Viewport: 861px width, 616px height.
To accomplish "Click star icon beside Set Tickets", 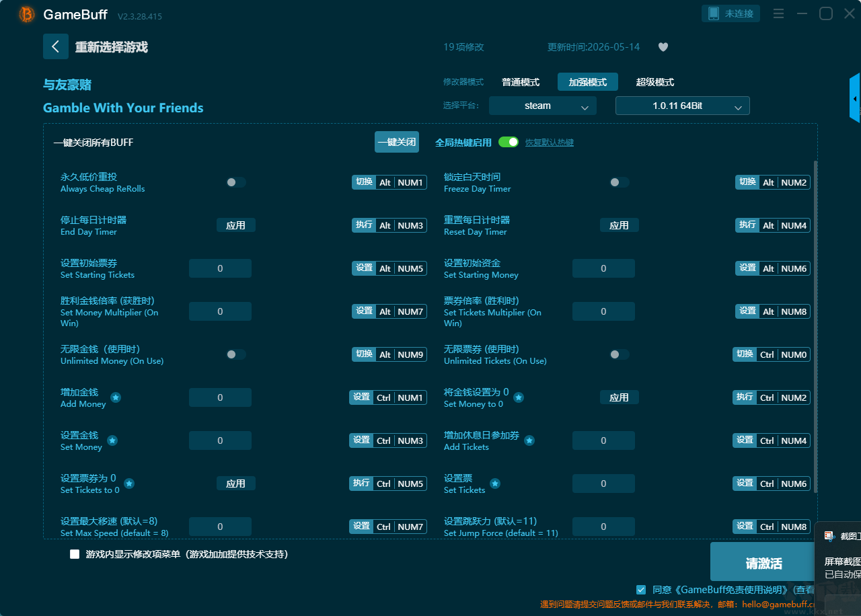I will [495, 484].
